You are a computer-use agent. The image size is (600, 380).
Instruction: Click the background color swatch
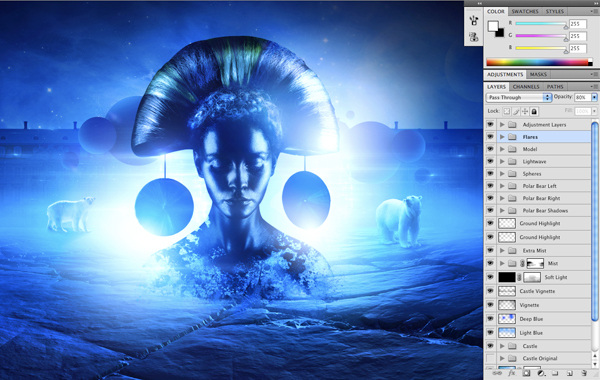[x=499, y=33]
